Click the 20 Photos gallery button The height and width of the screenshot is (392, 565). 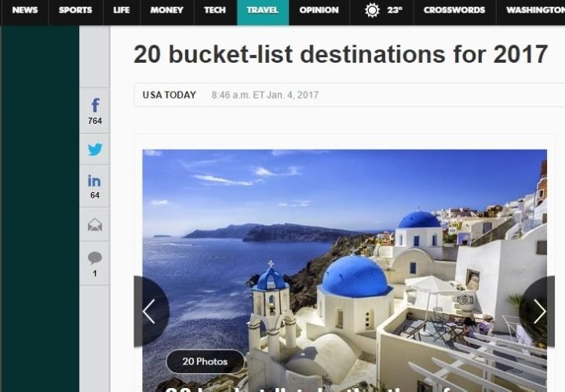point(205,361)
